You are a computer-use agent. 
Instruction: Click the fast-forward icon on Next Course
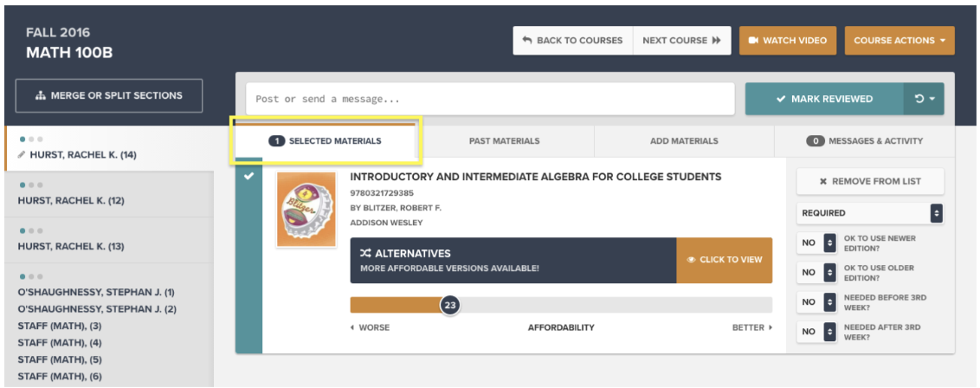716,40
